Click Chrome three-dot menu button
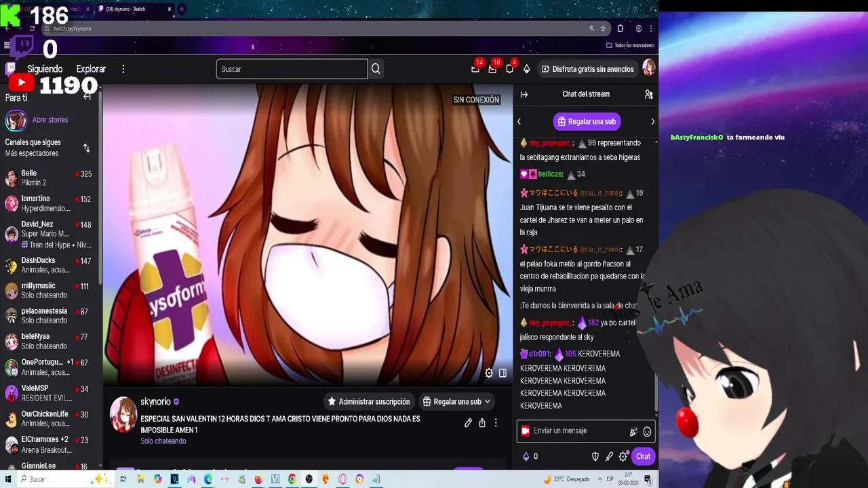868x488 pixels. (x=651, y=28)
